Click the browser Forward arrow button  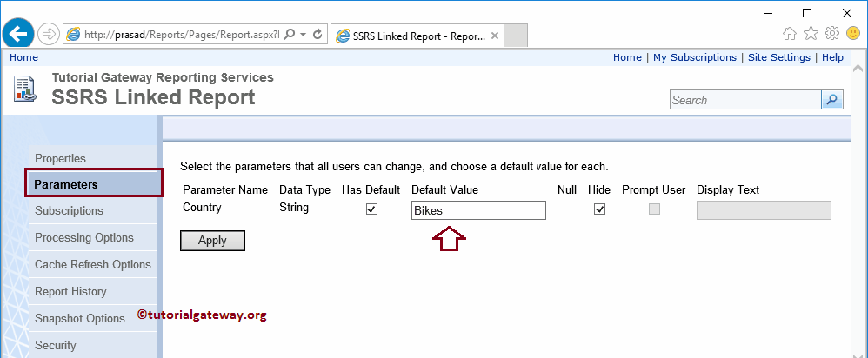(x=49, y=35)
